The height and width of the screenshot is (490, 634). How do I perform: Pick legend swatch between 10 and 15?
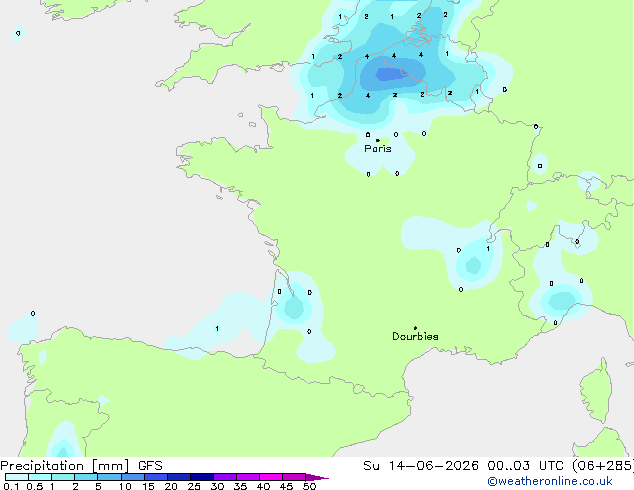point(133,477)
